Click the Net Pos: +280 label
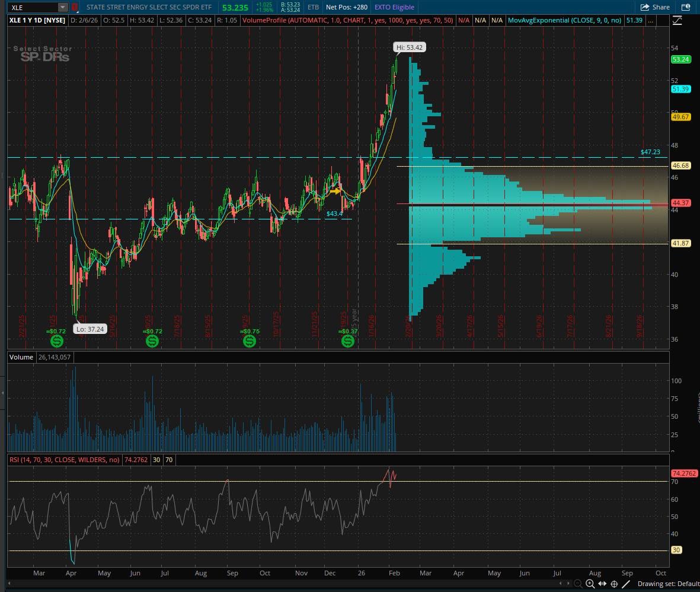Viewport: 700px width, 592px height. 347,7
